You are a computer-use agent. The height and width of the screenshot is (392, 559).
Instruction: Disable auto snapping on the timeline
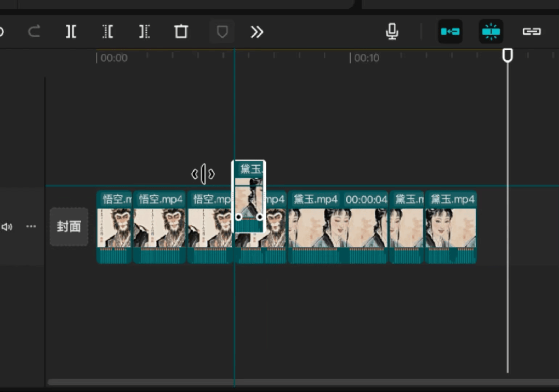click(490, 32)
